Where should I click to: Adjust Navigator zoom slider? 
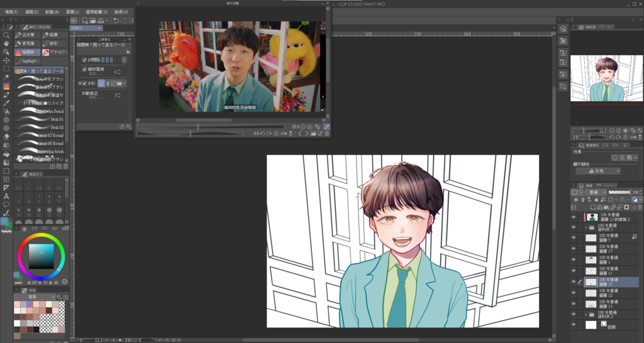tap(589, 131)
